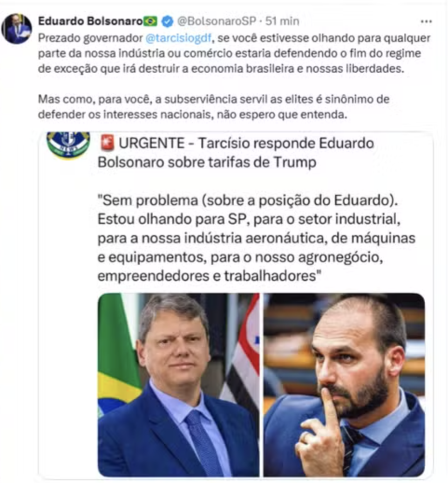Open the tweet author's round profile avatar
Image resolution: width=448 pixels, height=483 pixels.
(x=16, y=28)
